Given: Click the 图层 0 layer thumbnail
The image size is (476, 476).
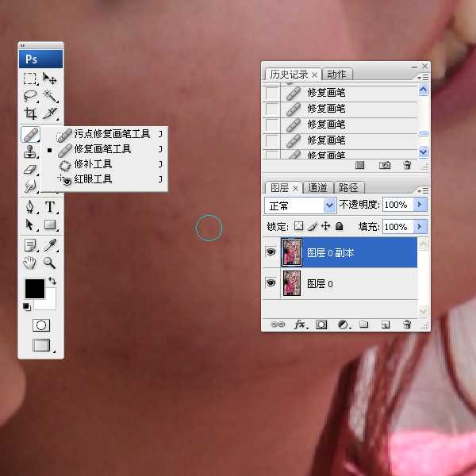Looking at the screenshot, I should click(291, 283).
